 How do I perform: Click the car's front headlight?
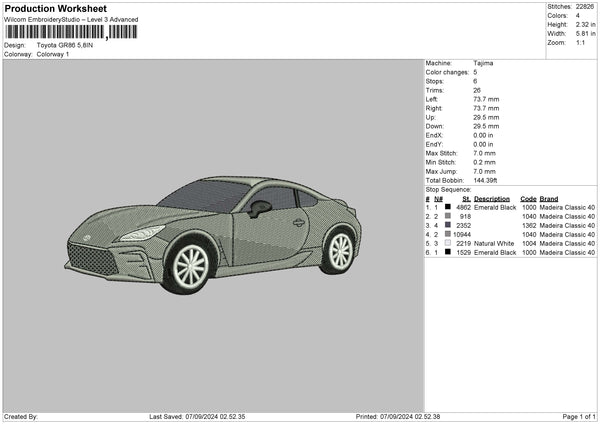point(141,234)
